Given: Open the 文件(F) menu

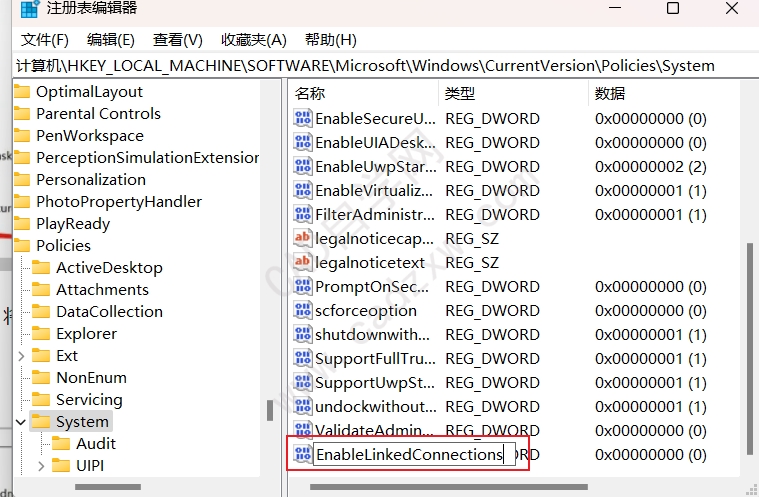Looking at the screenshot, I should coord(45,40).
